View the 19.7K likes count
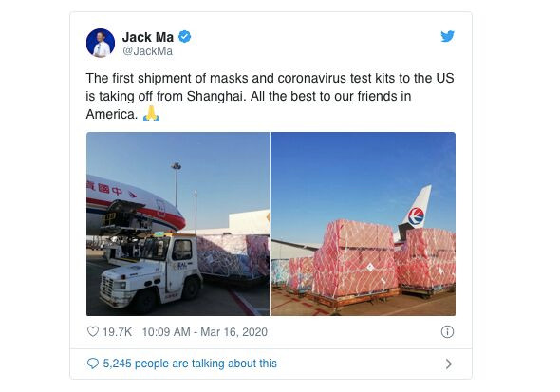560x392 pixels. 117,332
